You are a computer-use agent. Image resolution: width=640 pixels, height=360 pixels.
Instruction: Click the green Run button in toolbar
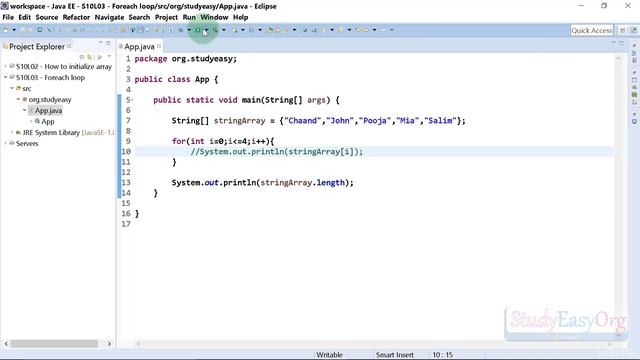point(198,30)
